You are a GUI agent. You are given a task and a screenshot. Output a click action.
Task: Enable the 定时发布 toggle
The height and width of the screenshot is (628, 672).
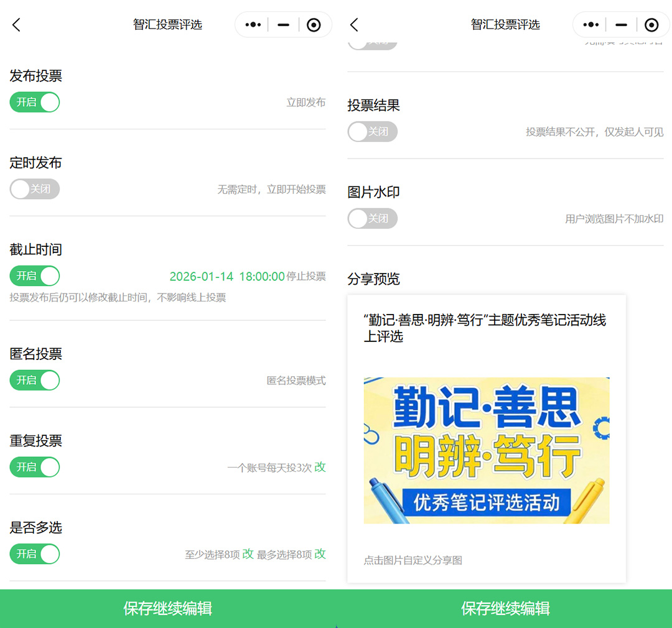(x=35, y=189)
